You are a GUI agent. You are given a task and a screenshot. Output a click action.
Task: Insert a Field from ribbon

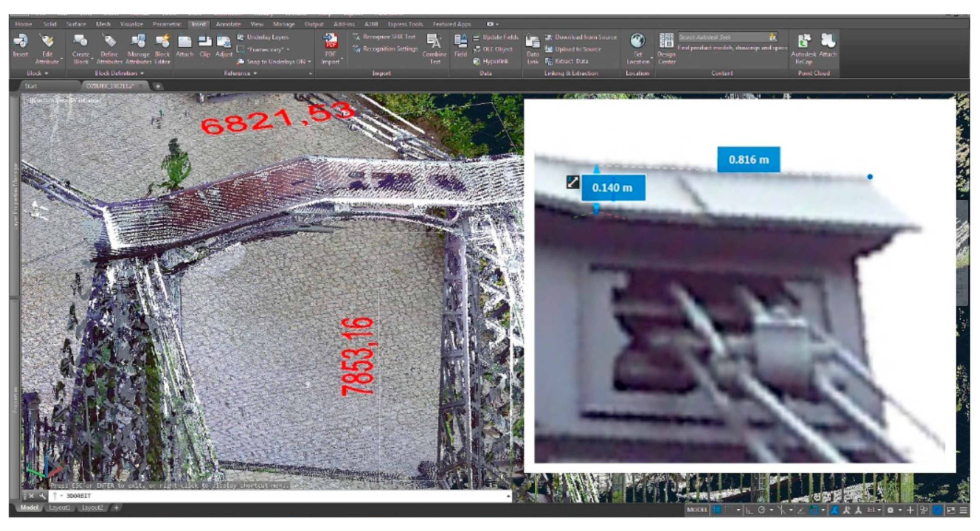click(460, 46)
